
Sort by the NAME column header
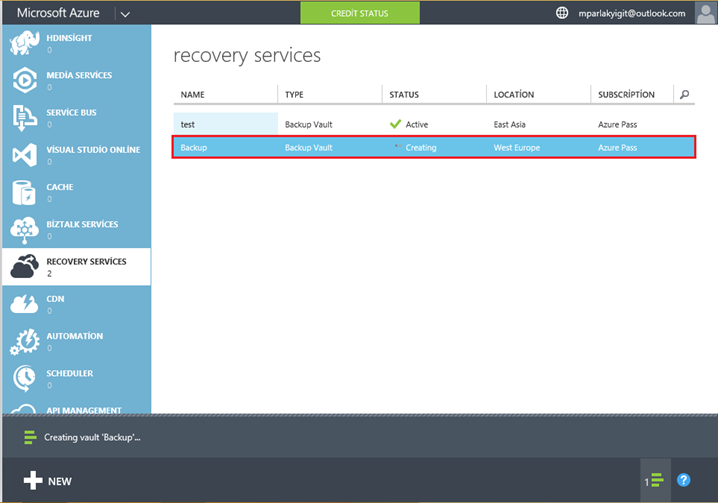pyautogui.click(x=192, y=94)
